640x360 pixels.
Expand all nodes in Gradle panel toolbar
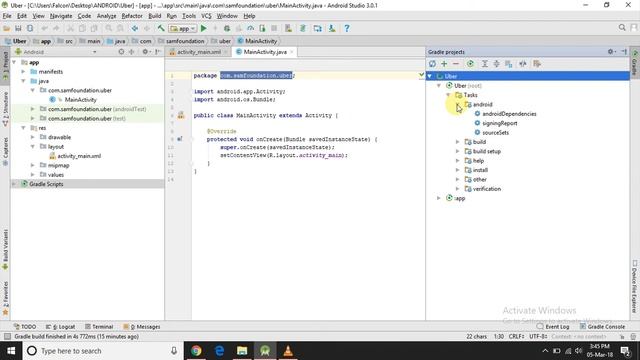pyautogui.click(x=484, y=64)
